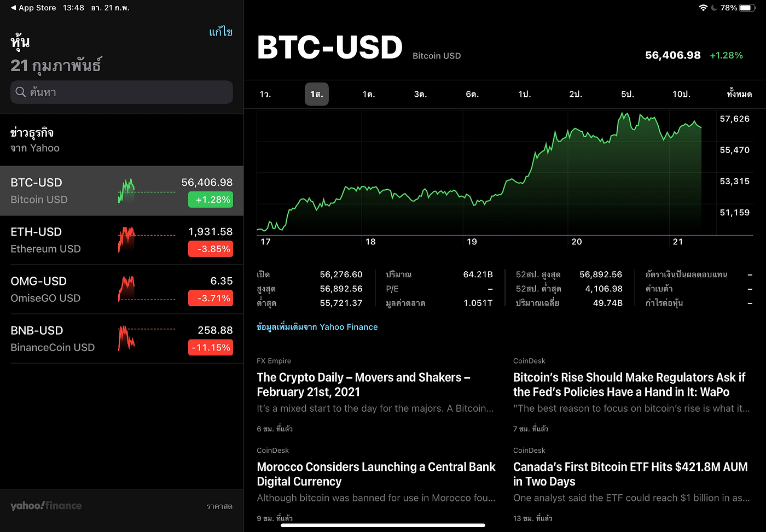Click the ค้นหา search field
766x532 pixels.
[x=121, y=92]
